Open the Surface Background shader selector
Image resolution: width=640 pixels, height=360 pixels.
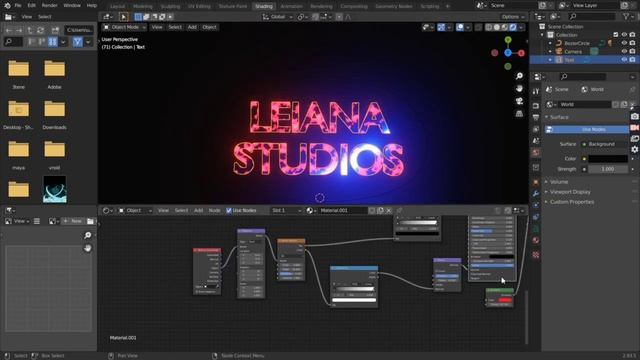(x=605, y=144)
